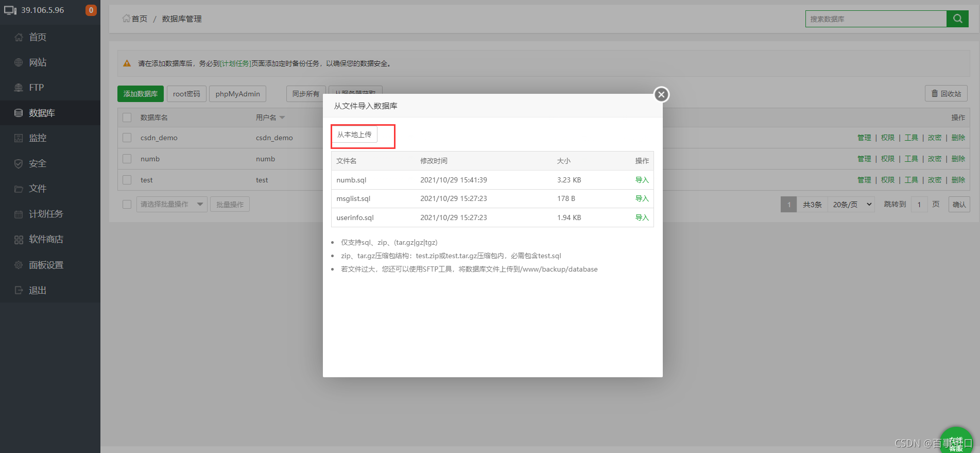980x453 pixels.
Task: Open 安全 security in the sidebar
Action: 50,163
